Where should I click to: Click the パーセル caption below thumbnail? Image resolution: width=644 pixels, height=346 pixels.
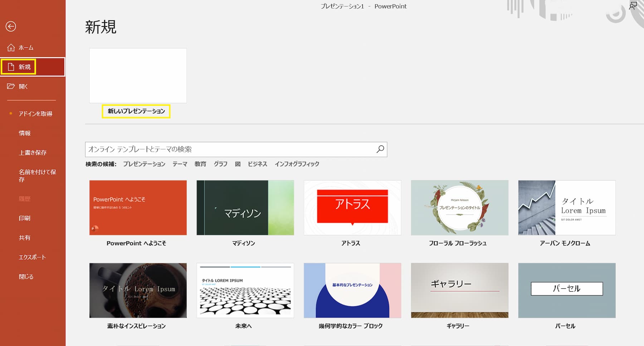coord(565,326)
